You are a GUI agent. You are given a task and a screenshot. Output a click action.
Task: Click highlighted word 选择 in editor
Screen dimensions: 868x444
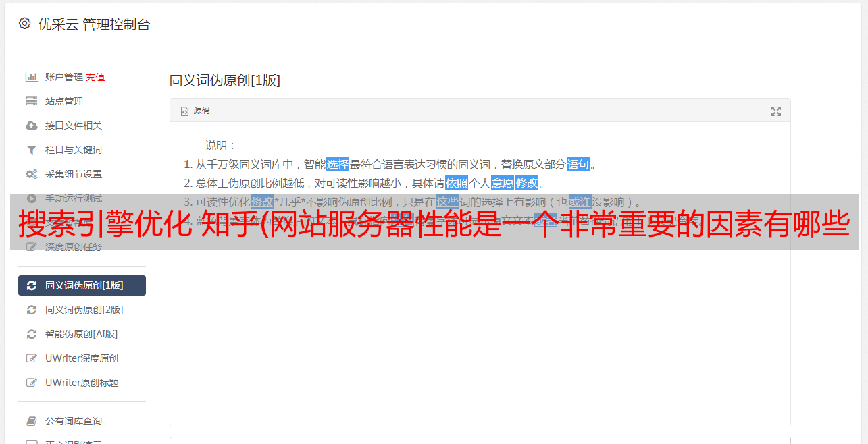[338, 164]
